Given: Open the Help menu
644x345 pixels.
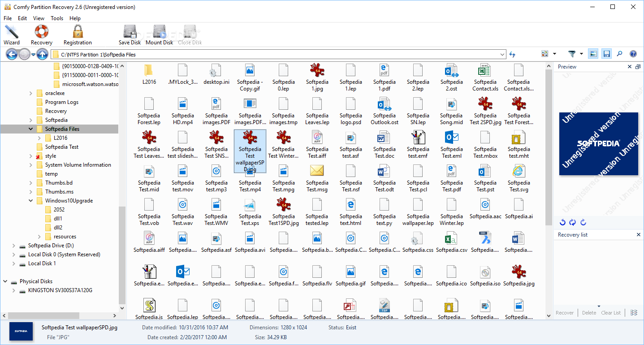Looking at the screenshot, I should point(75,18).
